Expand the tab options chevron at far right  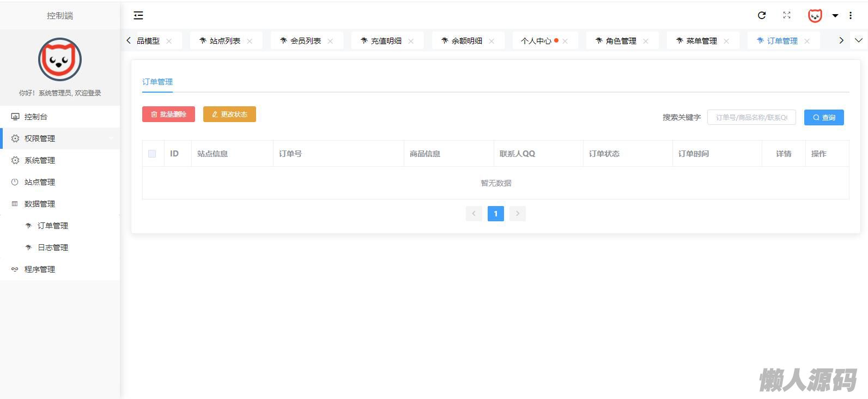tap(859, 41)
